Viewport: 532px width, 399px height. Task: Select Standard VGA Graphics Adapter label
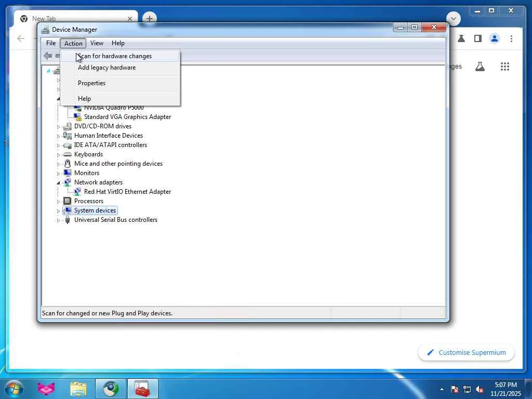(128, 117)
